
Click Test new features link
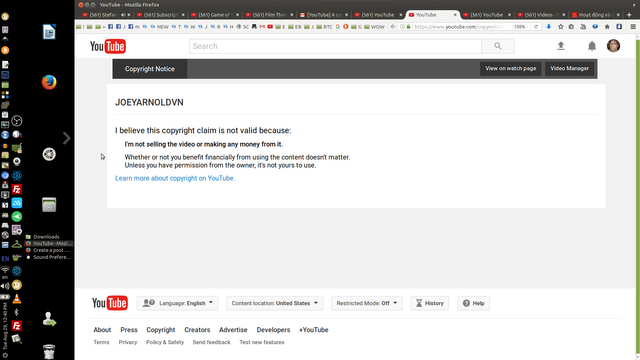click(x=262, y=342)
